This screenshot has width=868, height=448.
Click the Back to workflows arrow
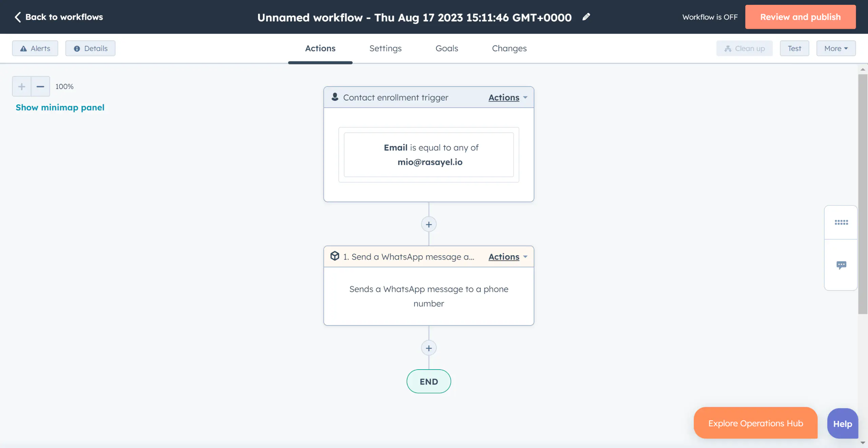pos(15,17)
